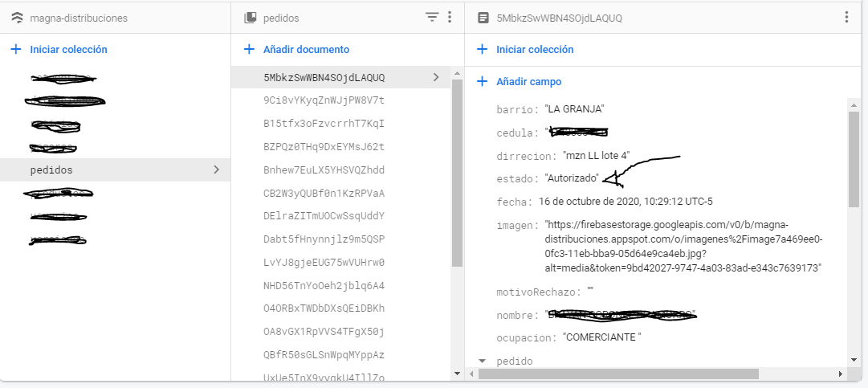Click the plus icon beside Añadir documento
This screenshot has height=388, width=868.
point(249,50)
